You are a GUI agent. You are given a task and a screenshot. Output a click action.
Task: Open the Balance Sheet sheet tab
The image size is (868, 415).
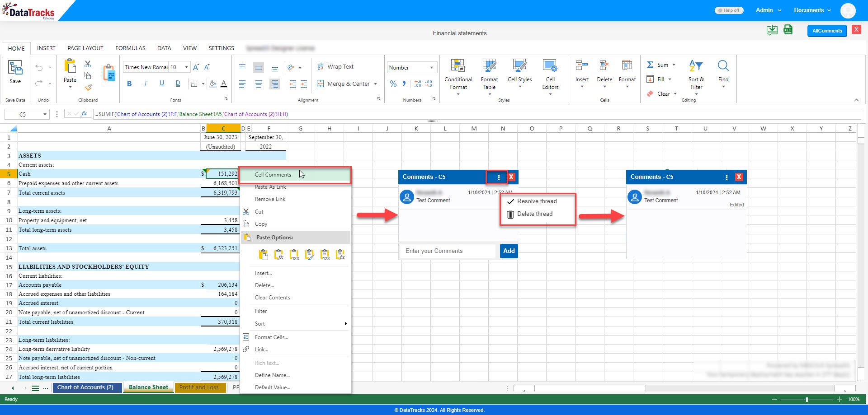pyautogui.click(x=148, y=387)
